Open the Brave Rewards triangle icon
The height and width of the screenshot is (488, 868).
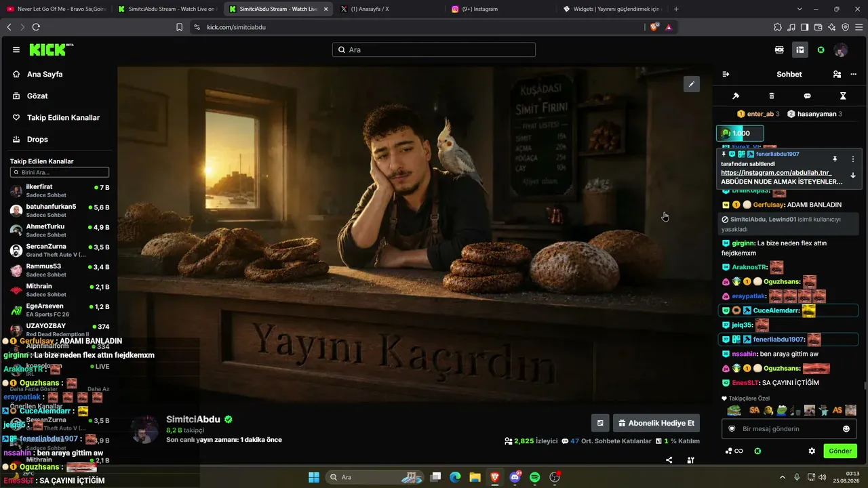click(x=669, y=27)
